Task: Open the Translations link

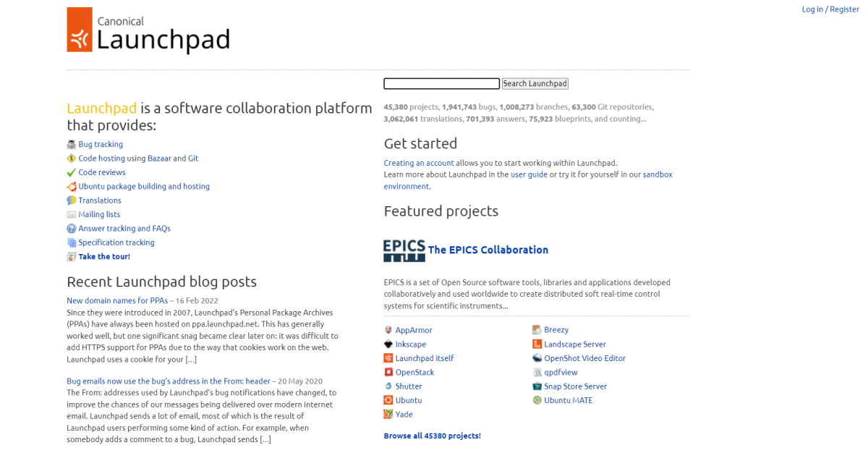Action: [x=100, y=200]
